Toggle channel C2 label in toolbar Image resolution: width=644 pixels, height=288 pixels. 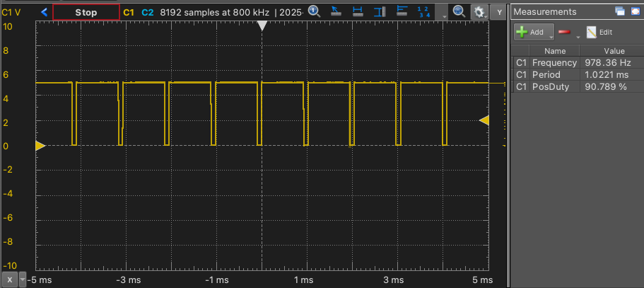click(x=146, y=12)
